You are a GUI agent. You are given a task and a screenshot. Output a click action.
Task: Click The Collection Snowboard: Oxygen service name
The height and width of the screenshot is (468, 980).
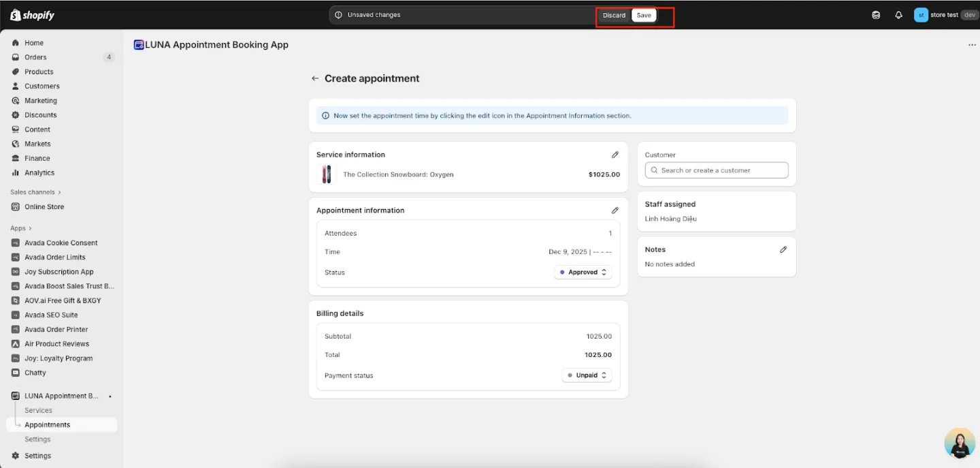(398, 174)
